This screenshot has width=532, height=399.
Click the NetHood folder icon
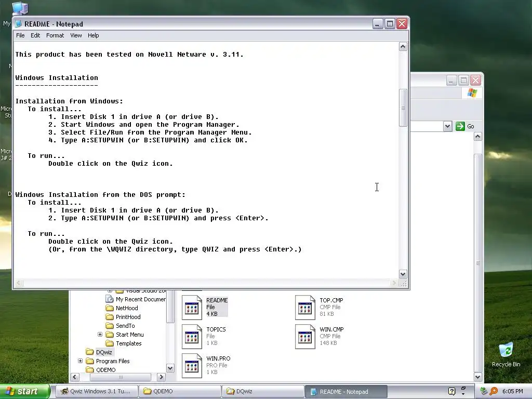point(109,308)
